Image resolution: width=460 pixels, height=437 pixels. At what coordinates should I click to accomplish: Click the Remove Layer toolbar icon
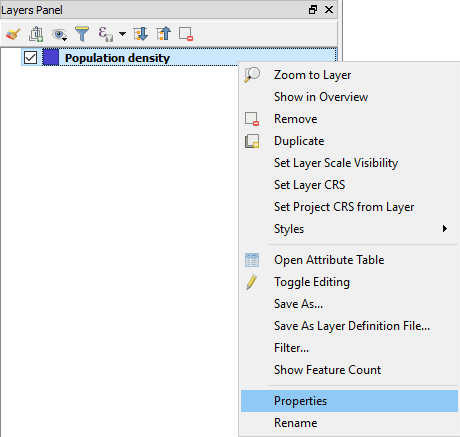pyautogui.click(x=186, y=34)
